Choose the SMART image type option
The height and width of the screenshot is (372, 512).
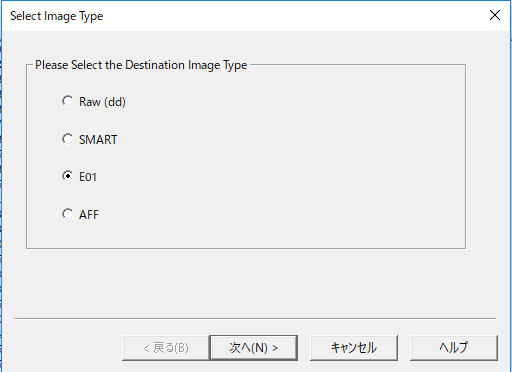68,139
